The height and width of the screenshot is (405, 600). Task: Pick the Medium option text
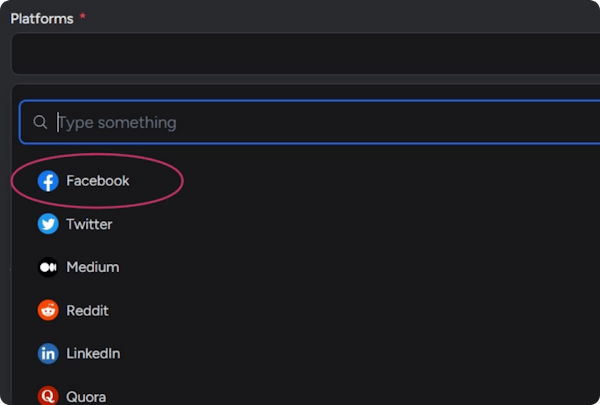[x=93, y=267]
